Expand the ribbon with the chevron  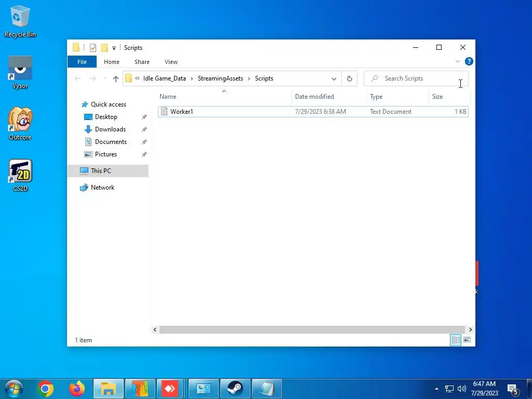coord(457,61)
